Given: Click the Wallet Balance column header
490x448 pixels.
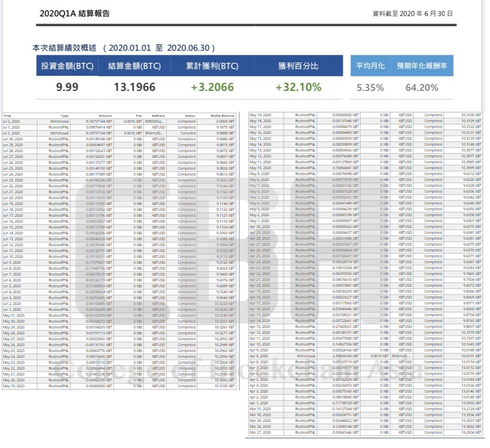Looking at the screenshot, I should pyautogui.click(x=222, y=116).
